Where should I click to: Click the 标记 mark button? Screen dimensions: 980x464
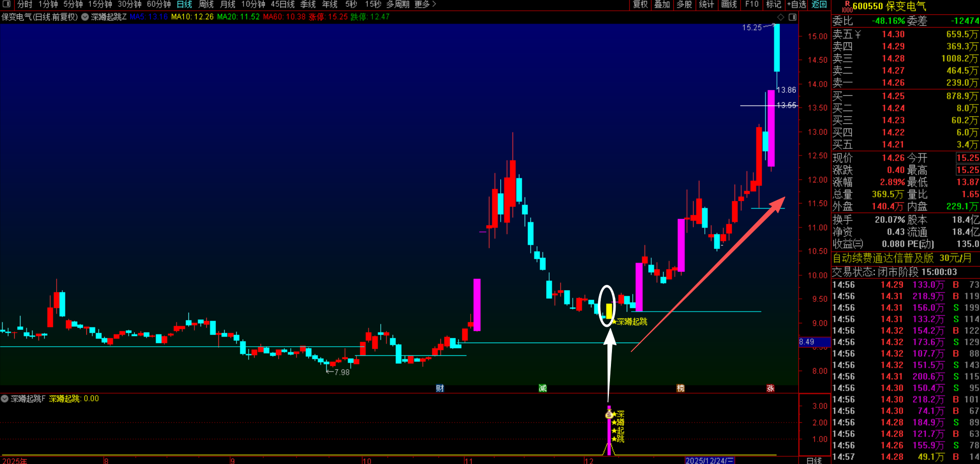[774, 5]
